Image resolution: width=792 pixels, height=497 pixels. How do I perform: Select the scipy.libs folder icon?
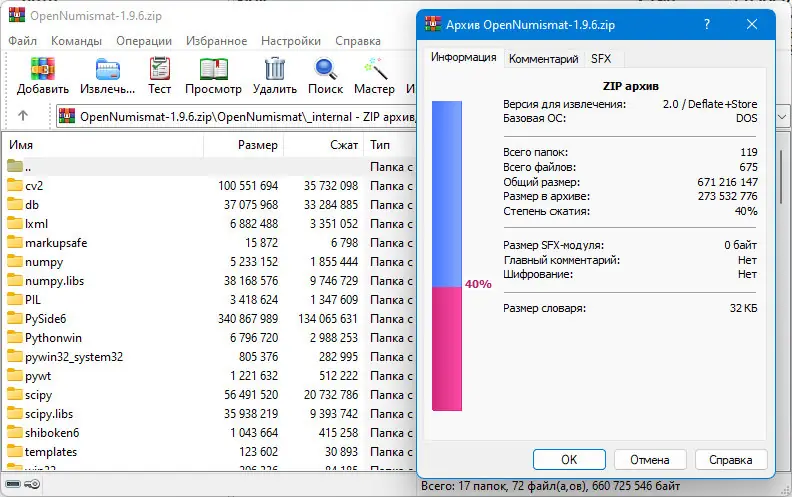click(15, 413)
